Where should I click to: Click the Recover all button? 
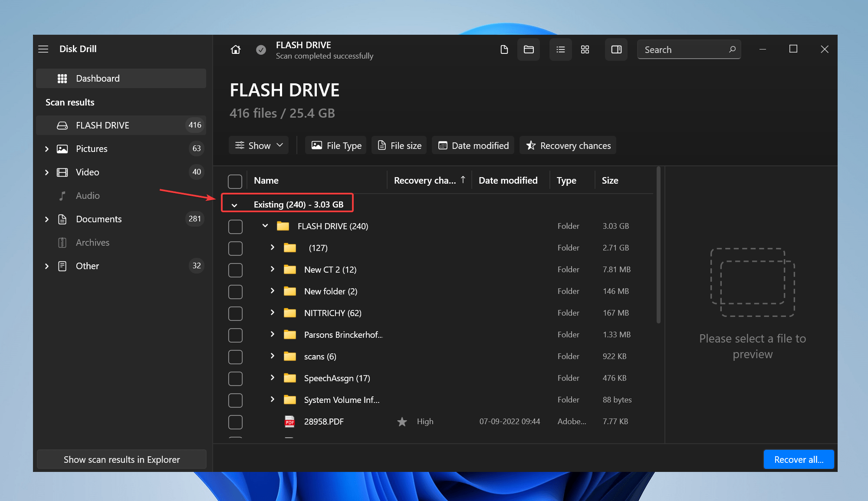799,459
